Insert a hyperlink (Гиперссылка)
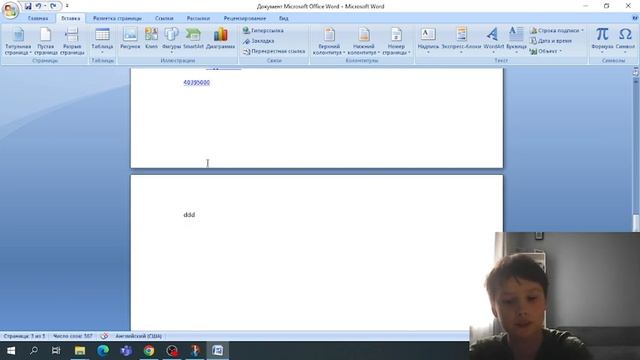Screen dimensions: 640x360 263,31
